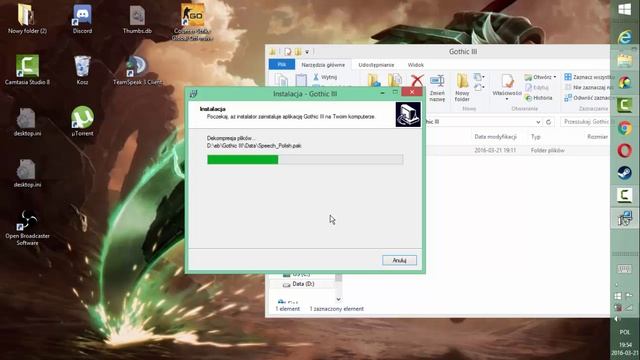
Task: Select the Data (D:) drive in navigation pane
Action: click(298, 284)
